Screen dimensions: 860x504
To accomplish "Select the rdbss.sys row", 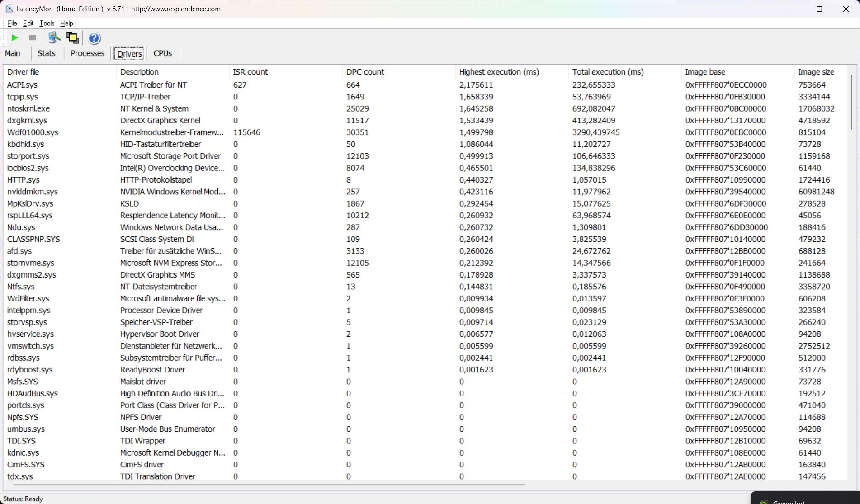I will pos(425,358).
